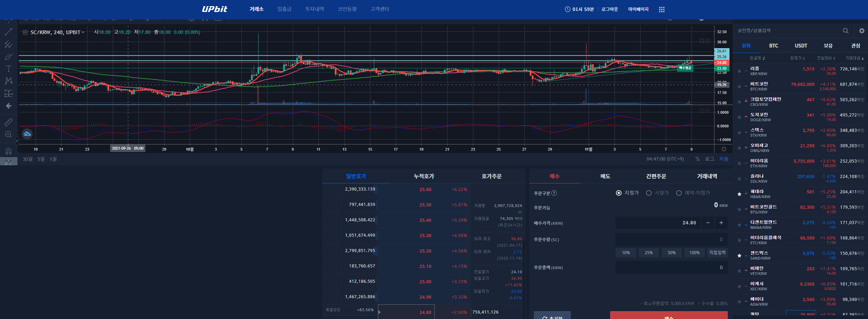This screenshot has height=319, width=868.
Task: Switch to 간편주문 tab
Action: (x=656, y=176)
